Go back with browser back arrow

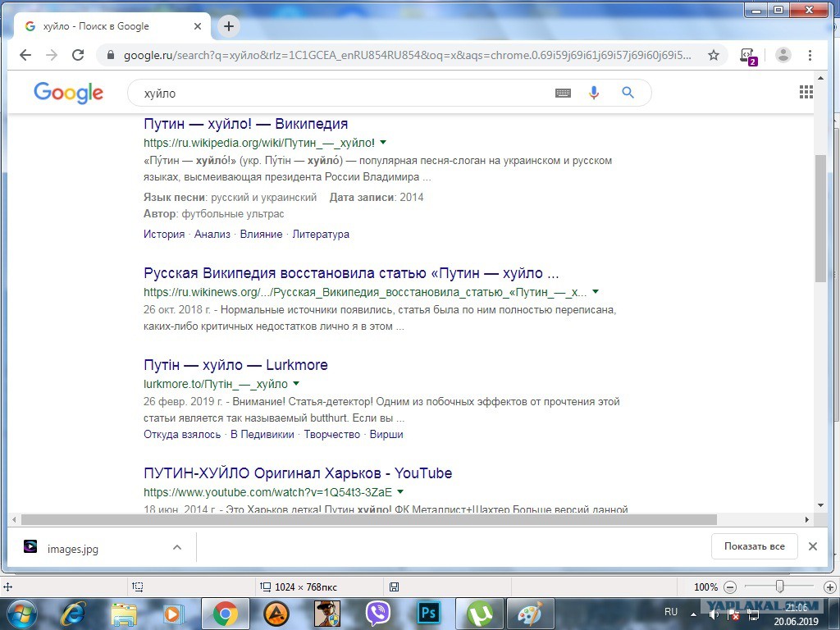tap(25, 55)
